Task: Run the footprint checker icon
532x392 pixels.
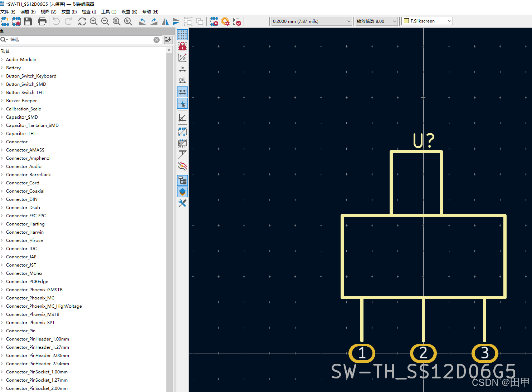Action: (x=237, y=21)
